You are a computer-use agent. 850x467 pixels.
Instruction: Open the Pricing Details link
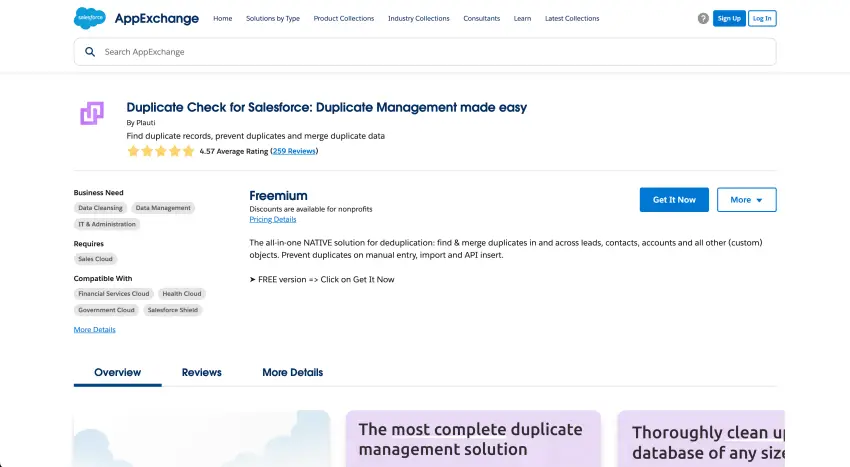[272, 219]
